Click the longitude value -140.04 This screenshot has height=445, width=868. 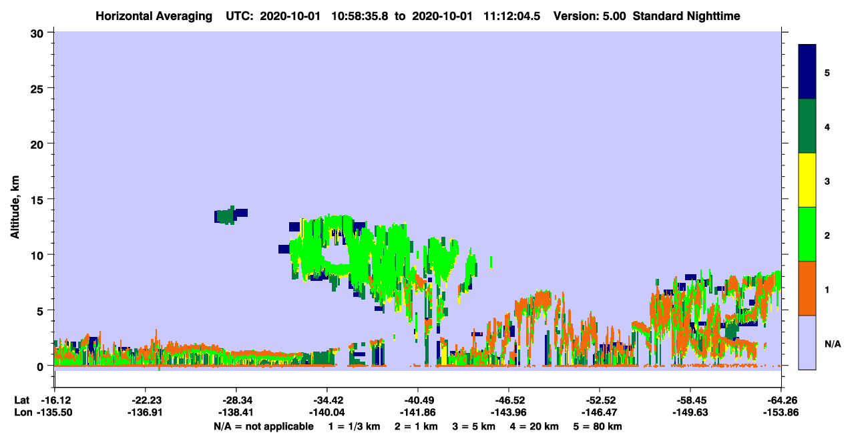click(x=327, y=413)
